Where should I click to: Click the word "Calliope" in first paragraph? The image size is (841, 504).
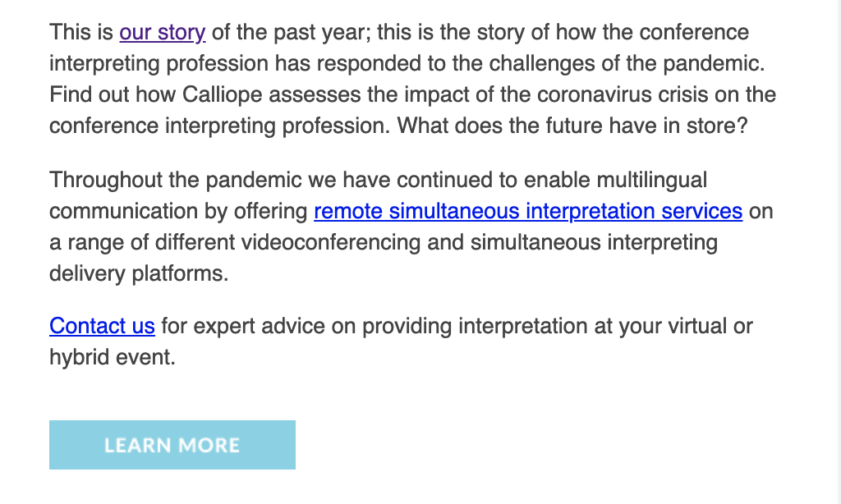point(221,94)
